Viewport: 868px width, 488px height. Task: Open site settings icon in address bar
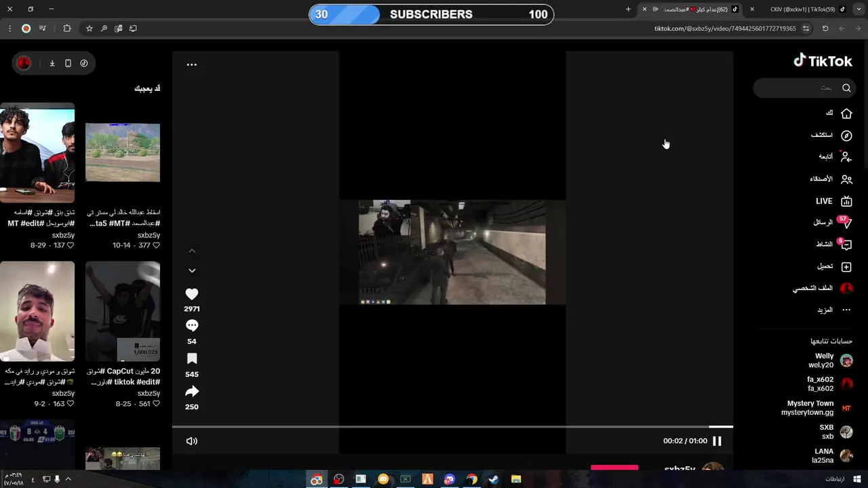click(806, 28)
